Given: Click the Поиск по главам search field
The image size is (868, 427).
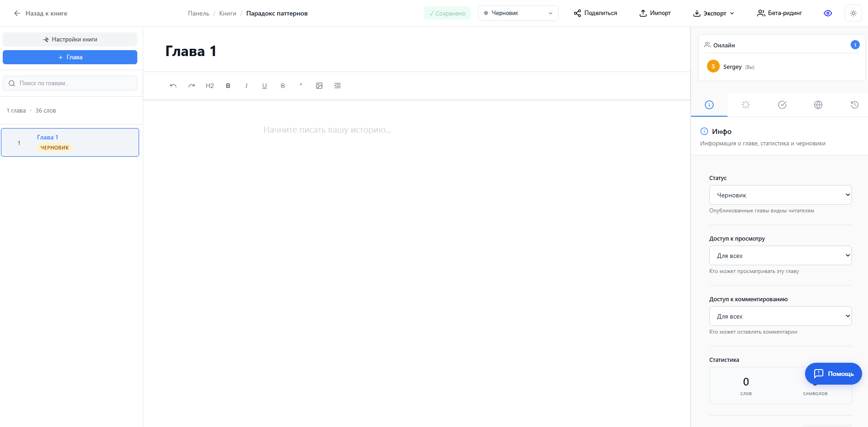Looking at the screenshot, I should pyautogui.click(x=70, y=83).
